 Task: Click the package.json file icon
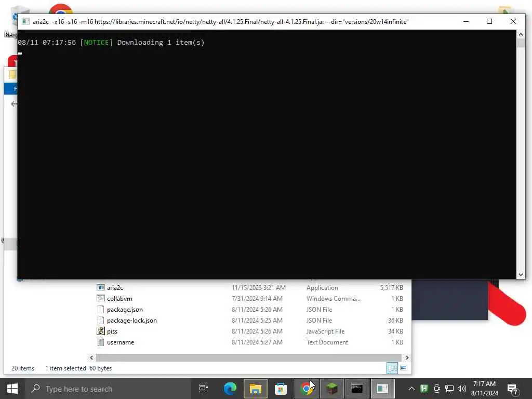click(x=100, y=309)
